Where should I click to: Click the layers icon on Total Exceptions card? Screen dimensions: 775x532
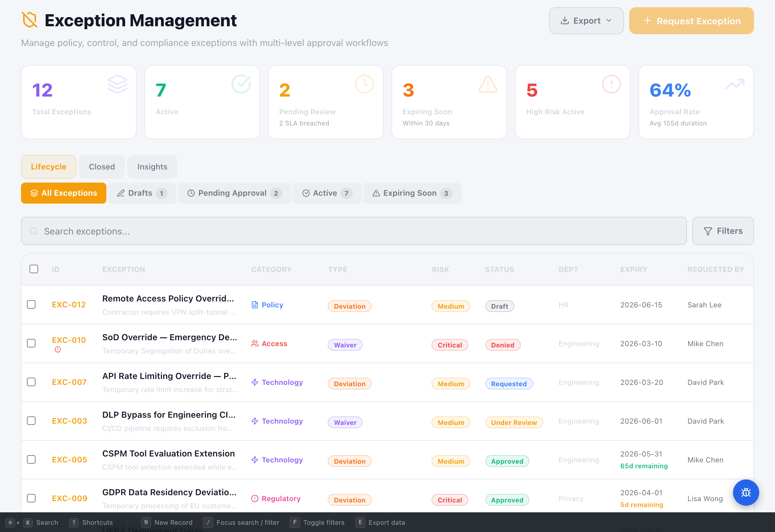(117, 85)
